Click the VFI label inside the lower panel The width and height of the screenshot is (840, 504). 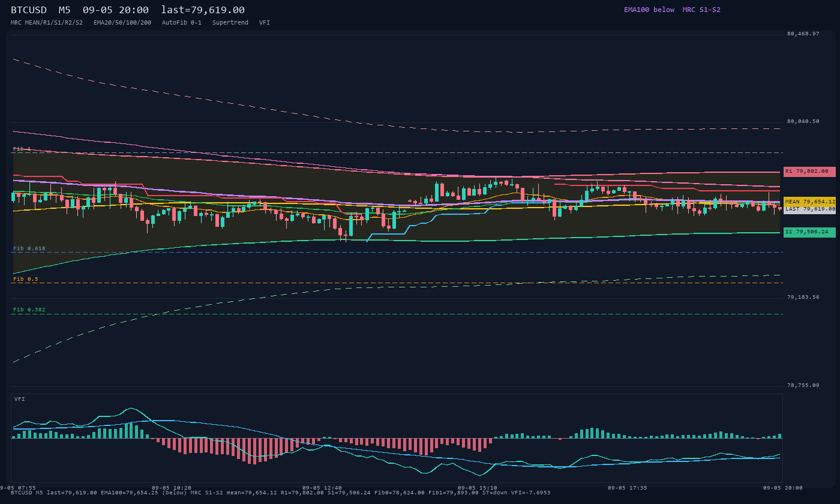coord(20,399)
